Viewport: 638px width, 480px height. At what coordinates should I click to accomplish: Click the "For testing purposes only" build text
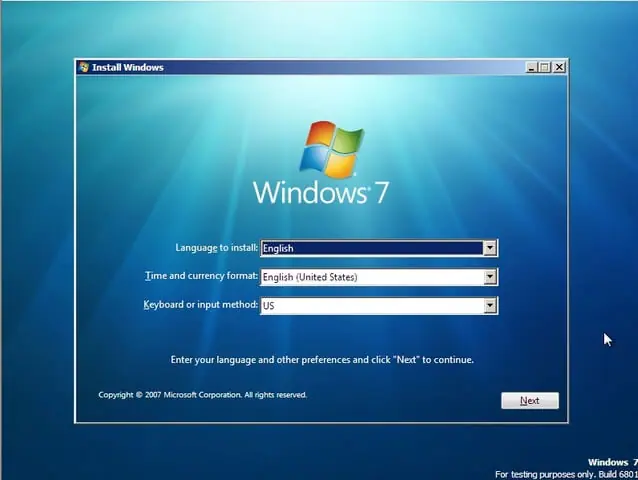click(x=566, y=474)
